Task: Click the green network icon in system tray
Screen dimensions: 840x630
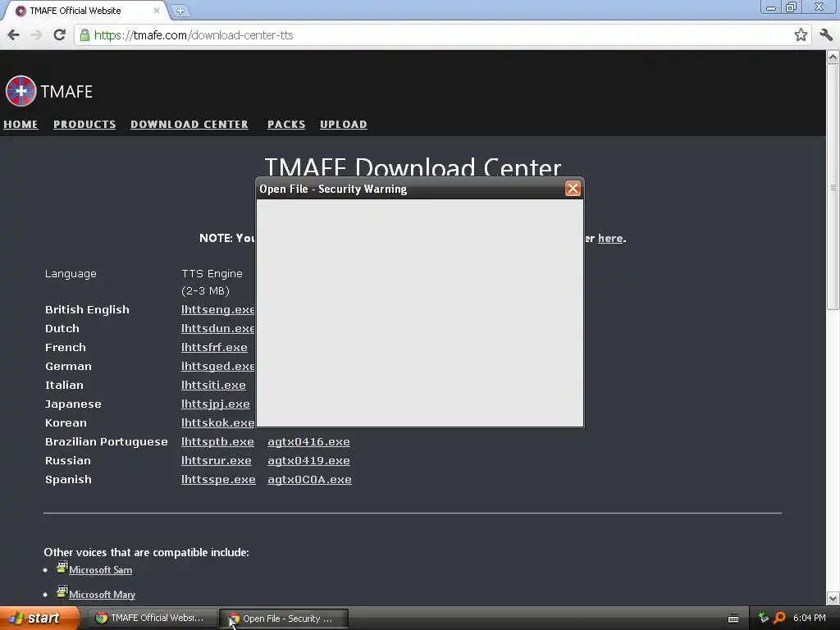Action: [764, 619]
